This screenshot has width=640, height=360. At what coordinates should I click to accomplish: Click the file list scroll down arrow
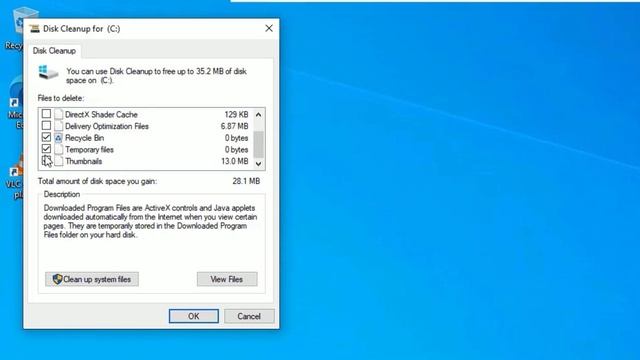click(258, 164)
